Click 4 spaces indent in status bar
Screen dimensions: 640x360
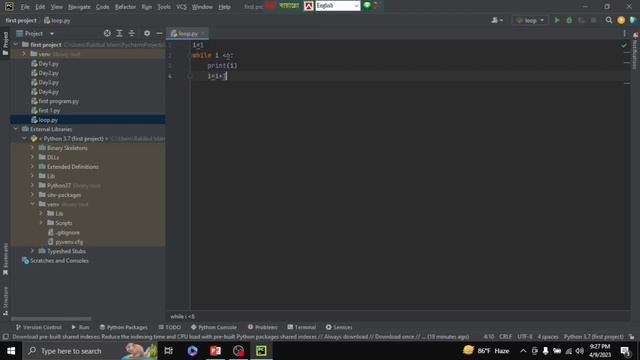click(x=548, y=337)
